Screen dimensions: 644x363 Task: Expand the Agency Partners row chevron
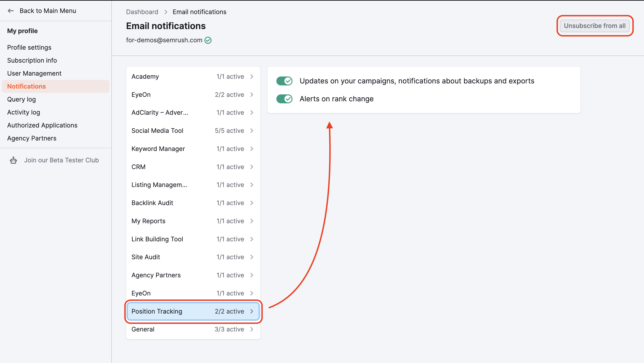click(x=252, y=275)
